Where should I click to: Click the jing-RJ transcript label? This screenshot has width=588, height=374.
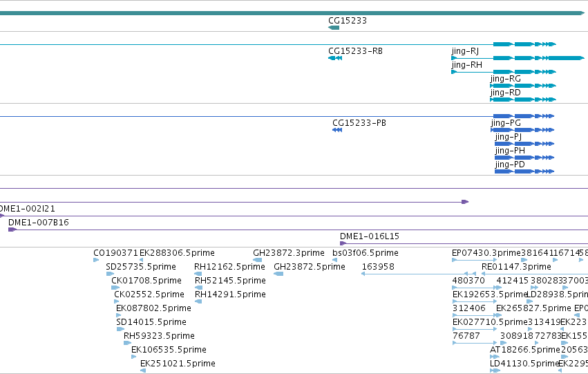pos(464,51)
